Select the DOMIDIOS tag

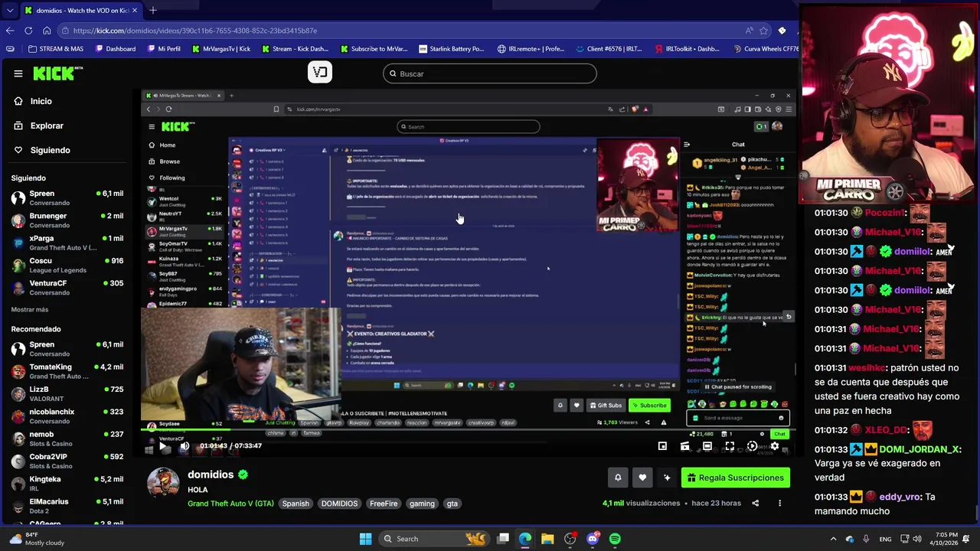pos(339,504)
